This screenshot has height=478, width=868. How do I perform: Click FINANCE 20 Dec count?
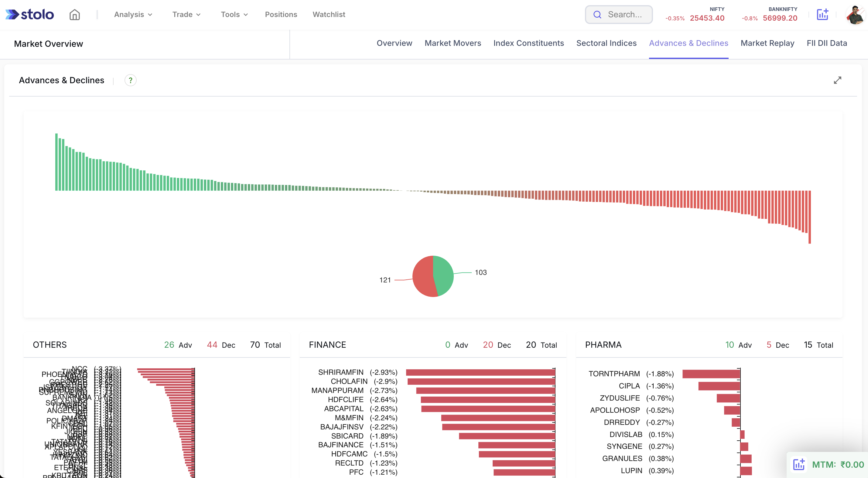tap(497, 345)
